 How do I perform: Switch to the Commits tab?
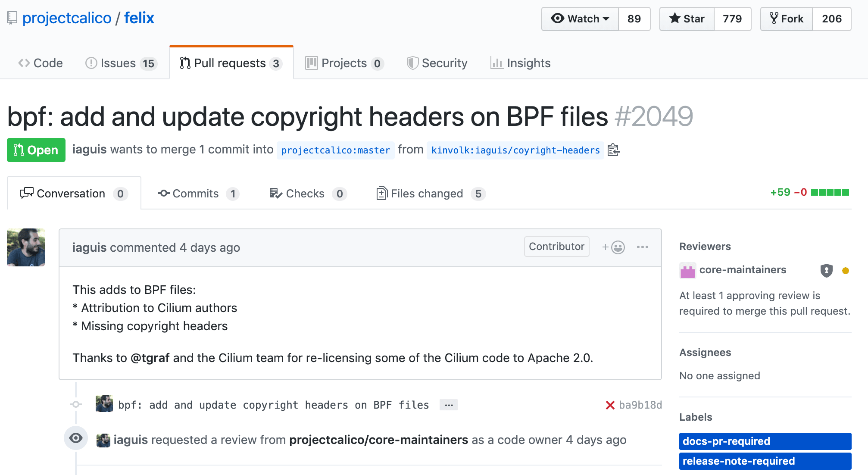click(x=198, y=194)
